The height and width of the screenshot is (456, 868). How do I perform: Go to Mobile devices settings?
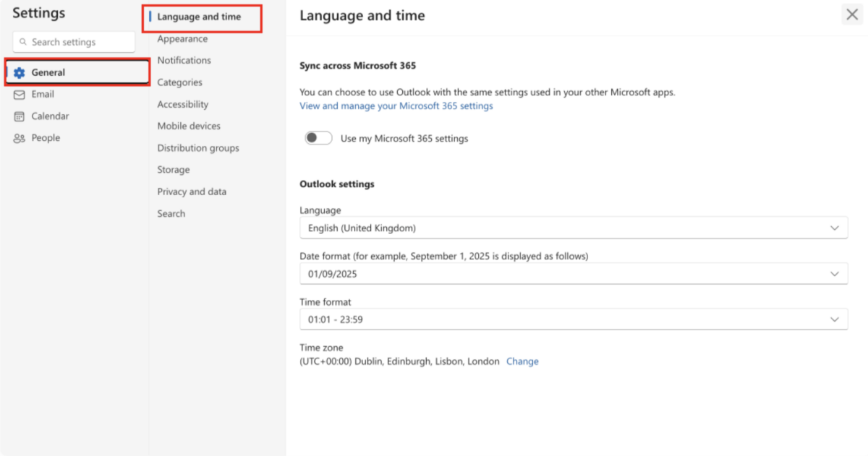tap(189, 126)
